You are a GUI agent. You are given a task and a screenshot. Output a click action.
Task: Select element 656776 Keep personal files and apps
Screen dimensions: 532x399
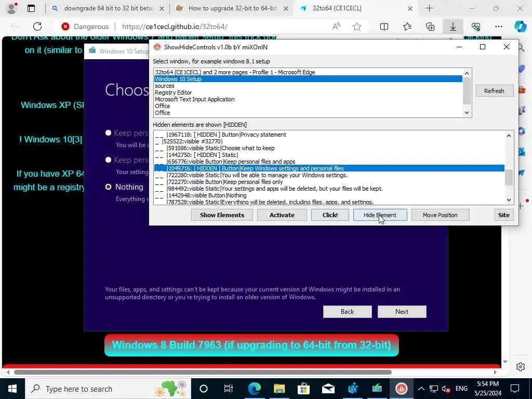(x=329, y=162)
